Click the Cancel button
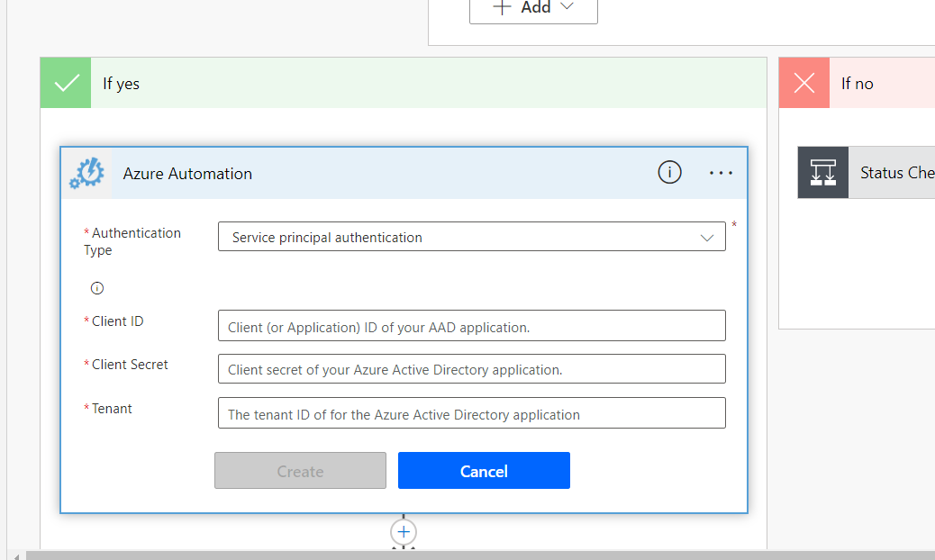Viewport: 935px width, 560px height. click(x=484, y=471)
